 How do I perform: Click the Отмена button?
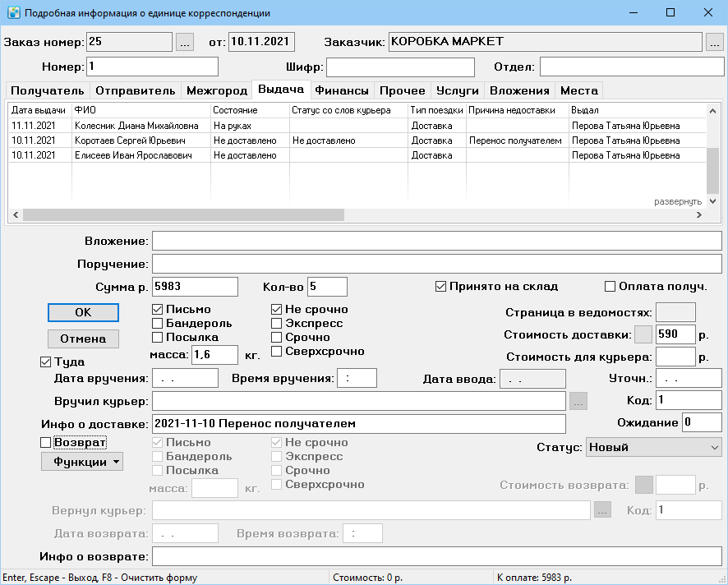click(83, 339)
